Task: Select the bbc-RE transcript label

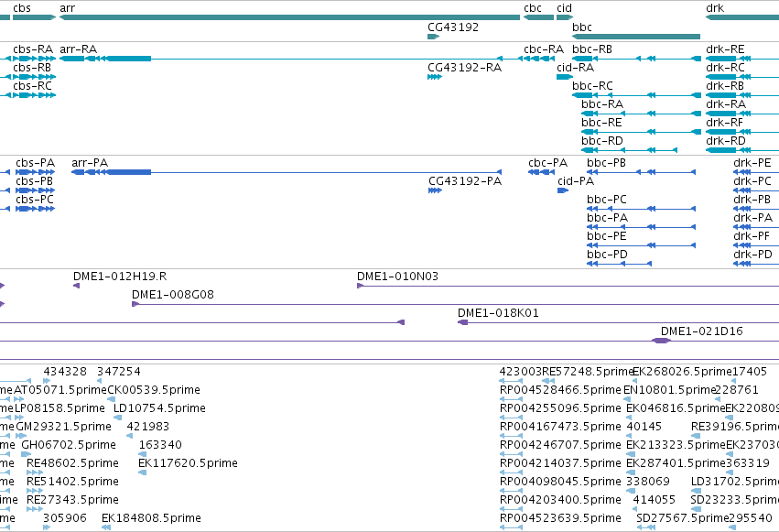Action: pos(601,123)
